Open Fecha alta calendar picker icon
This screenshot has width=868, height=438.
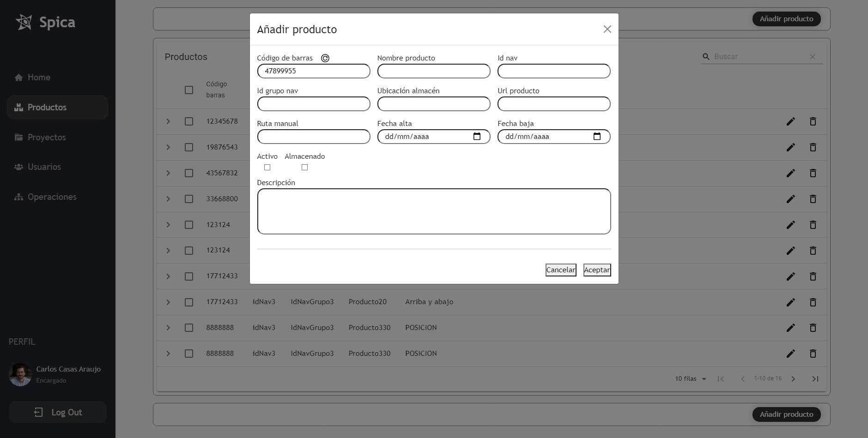pos(477,137)
